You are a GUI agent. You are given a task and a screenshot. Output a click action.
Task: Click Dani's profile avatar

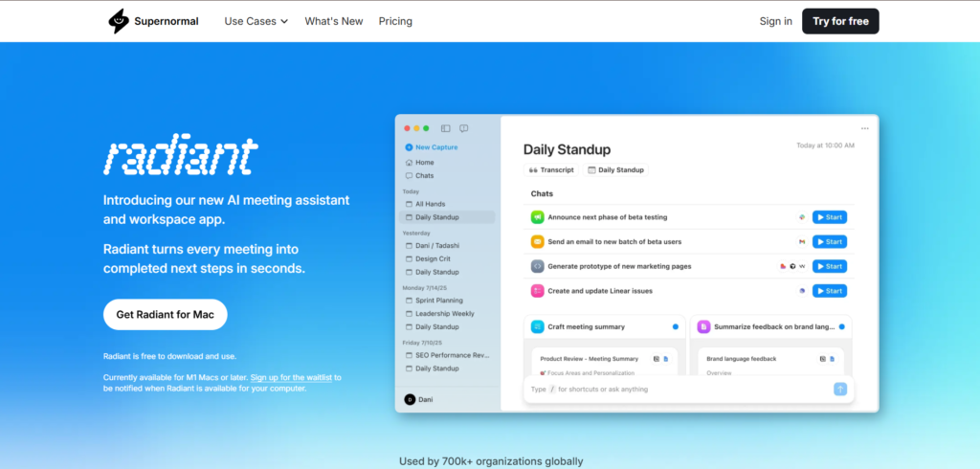(x=410, y=399)
